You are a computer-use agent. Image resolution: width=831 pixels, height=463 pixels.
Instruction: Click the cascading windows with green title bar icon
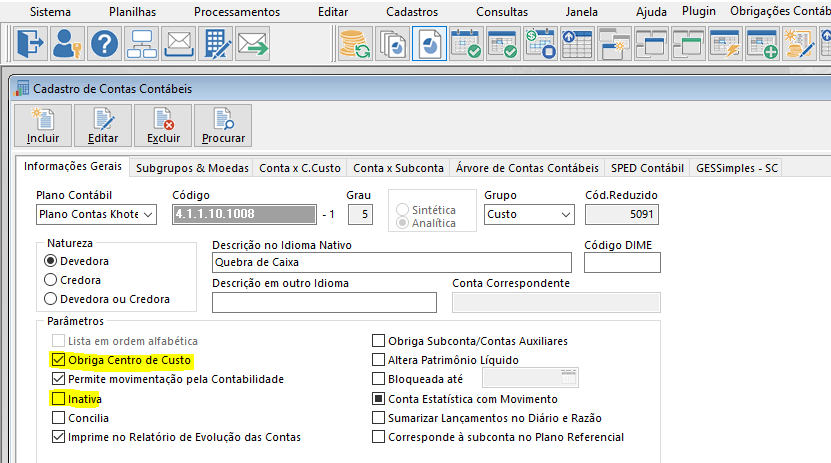coord(688,43)
